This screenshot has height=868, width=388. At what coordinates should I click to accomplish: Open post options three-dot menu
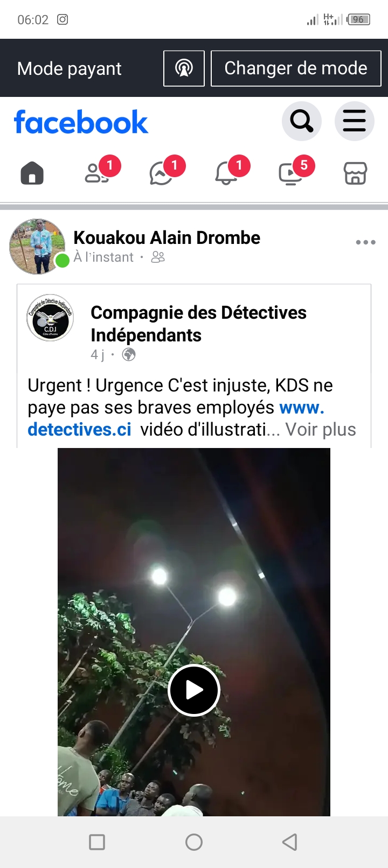tap(365, 242)
